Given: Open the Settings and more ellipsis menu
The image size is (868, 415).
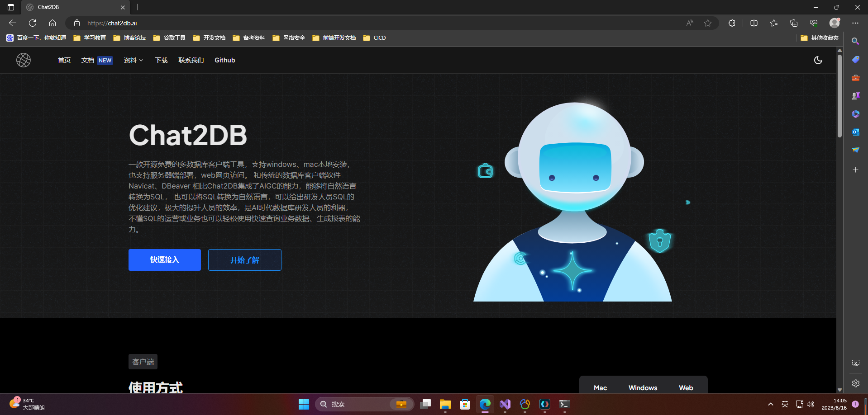Looking at the screenshot, I should click(855, 23).
